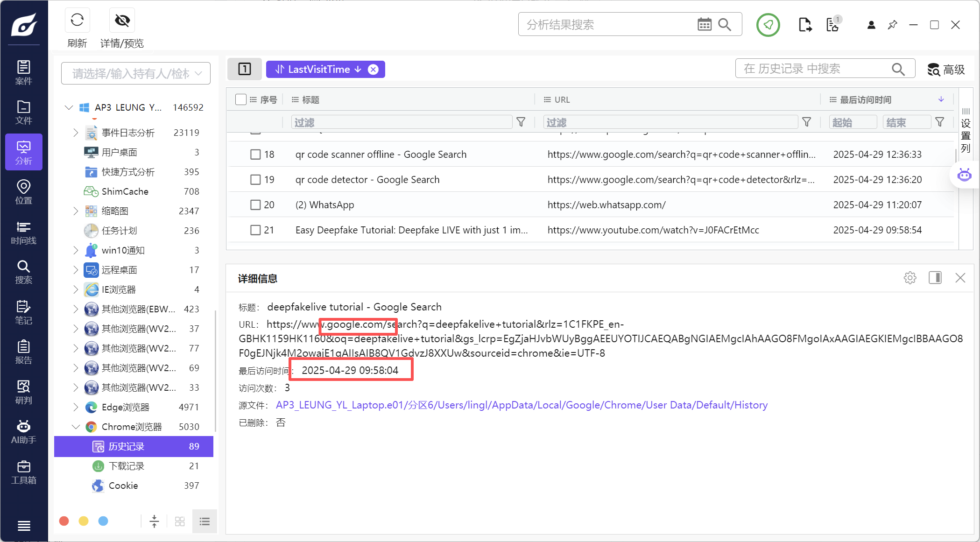The height and width of the screenshot is (542, 980).
Task: Click the Advanced (高级) search button
Action: tap(946, 70)
